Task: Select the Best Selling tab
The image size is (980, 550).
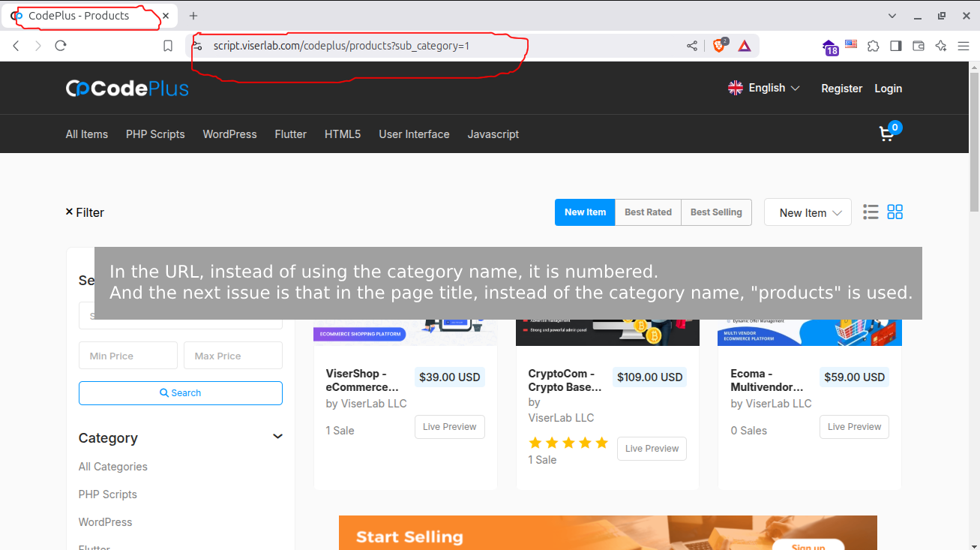Action: coord(716,212)
